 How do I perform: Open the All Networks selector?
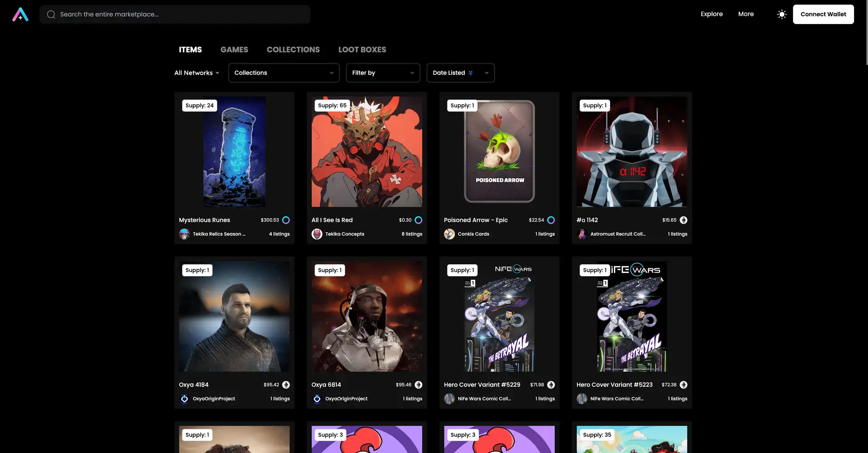pyautogui.click(x=197, y=73)
